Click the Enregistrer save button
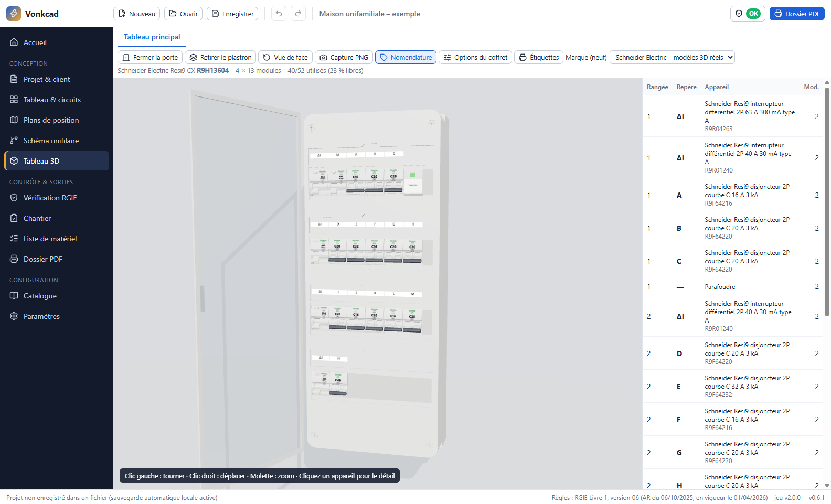This screenshot has height=504, width=831. tap(232, 14)
